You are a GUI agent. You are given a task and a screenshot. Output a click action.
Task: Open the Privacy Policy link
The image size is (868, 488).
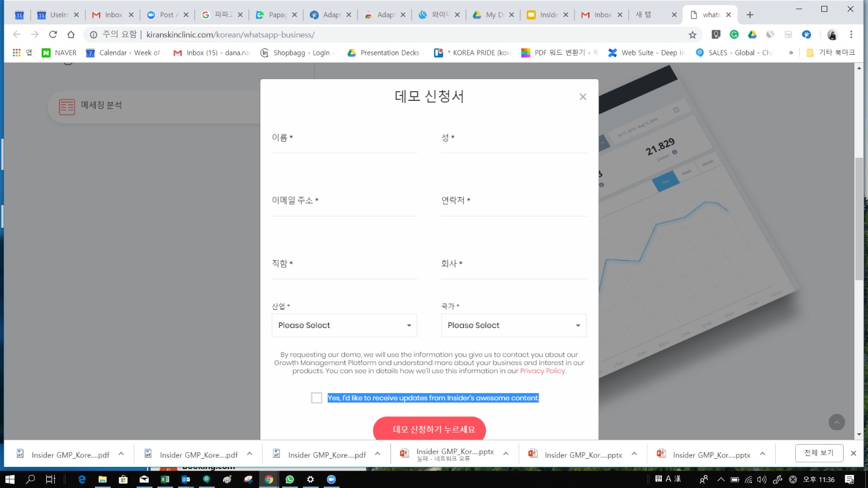[542, 371]
